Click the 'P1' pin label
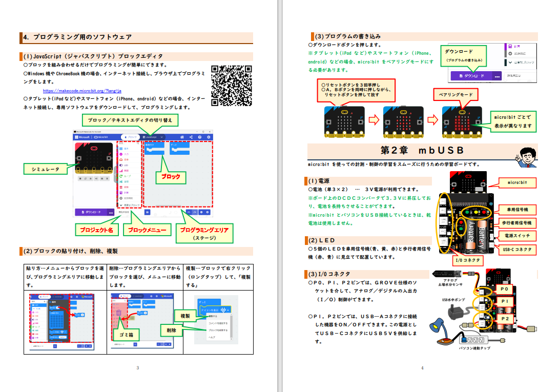The height and width of the screenshot is (392, 559). (505, 301)
